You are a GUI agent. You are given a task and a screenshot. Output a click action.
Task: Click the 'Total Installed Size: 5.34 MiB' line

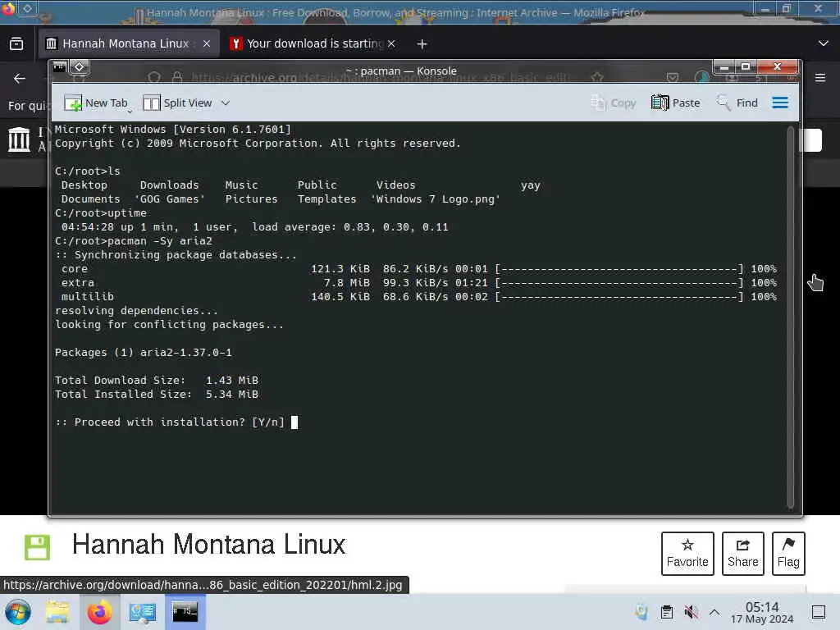(x=157, y=395)
